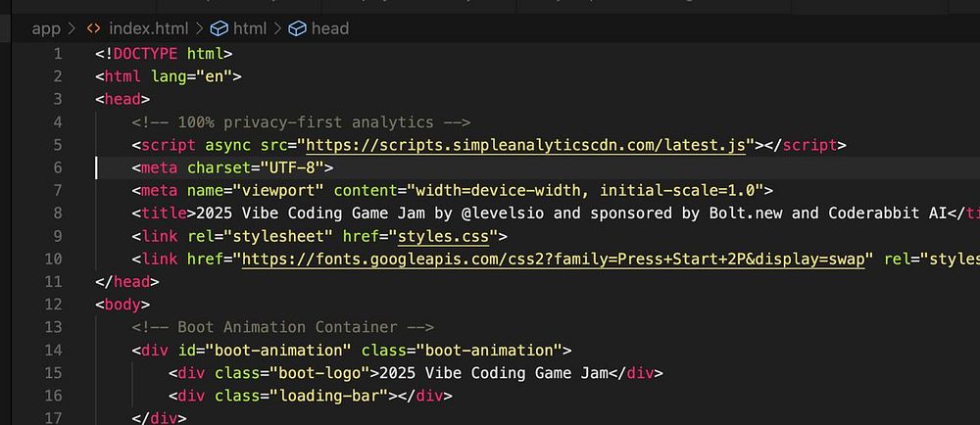Viewport: 980px width, 425px height.
Task: Click the "app" breadcrumb segment
Action: [46, 28]
